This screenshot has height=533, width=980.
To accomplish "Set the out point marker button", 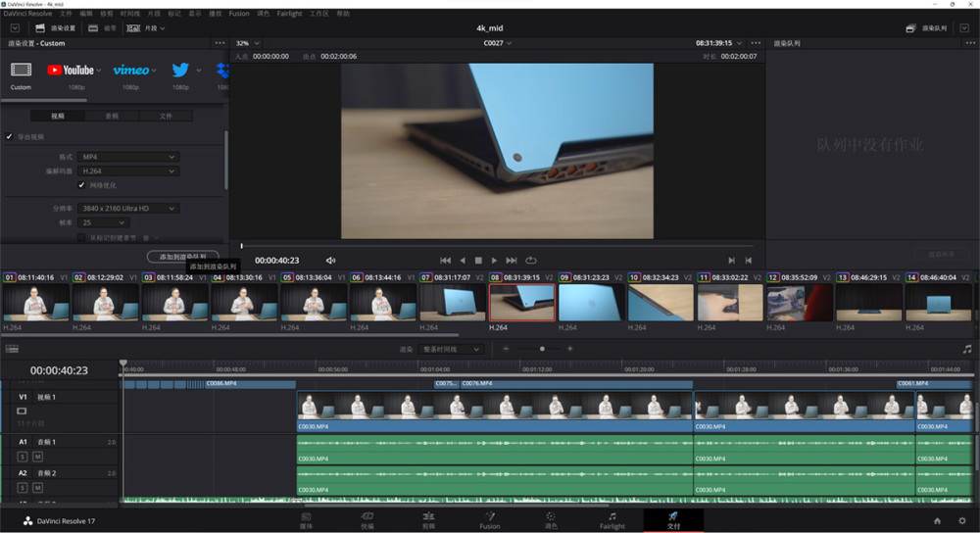I will [748, 261].
